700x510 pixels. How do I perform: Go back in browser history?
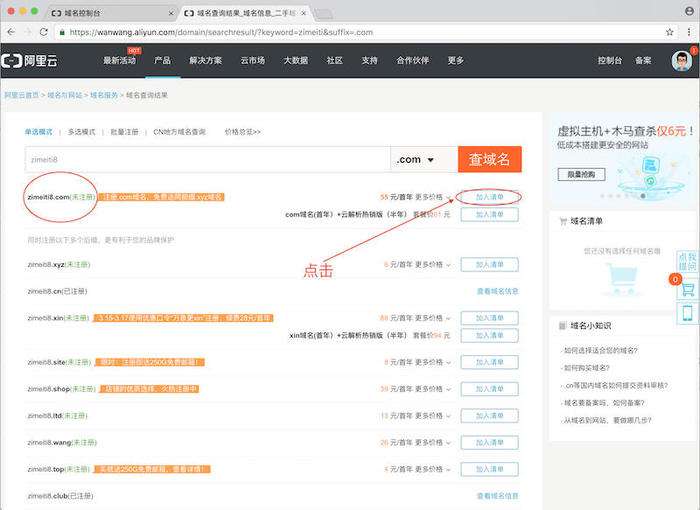click(x=11, y=32)
